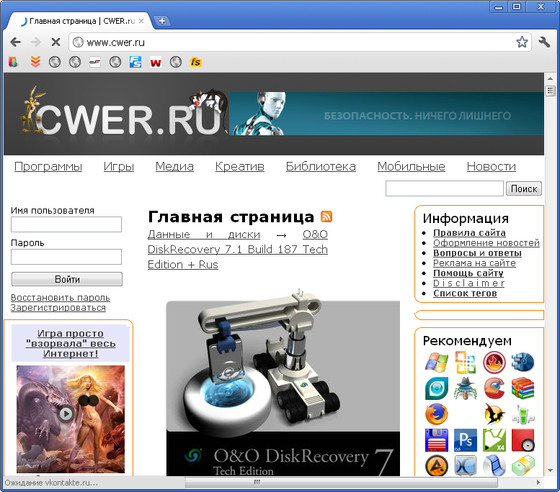This screenshot has height=492, width=560.
Task: Click the www.cwer.ru address bar
Action: click(293, 42)
